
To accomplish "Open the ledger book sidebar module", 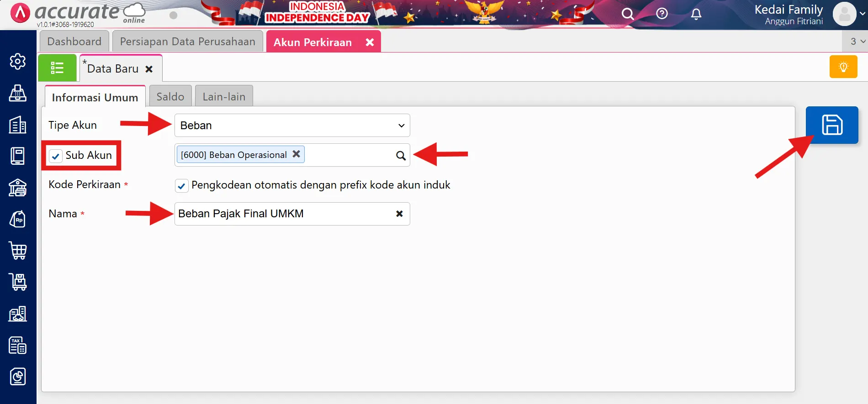I will click(x=18, y=156).
